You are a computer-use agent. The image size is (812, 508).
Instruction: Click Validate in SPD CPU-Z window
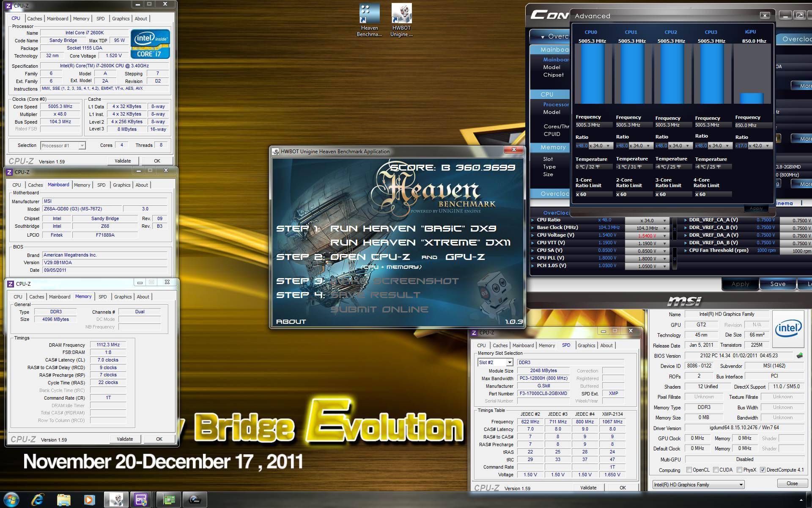588,488
